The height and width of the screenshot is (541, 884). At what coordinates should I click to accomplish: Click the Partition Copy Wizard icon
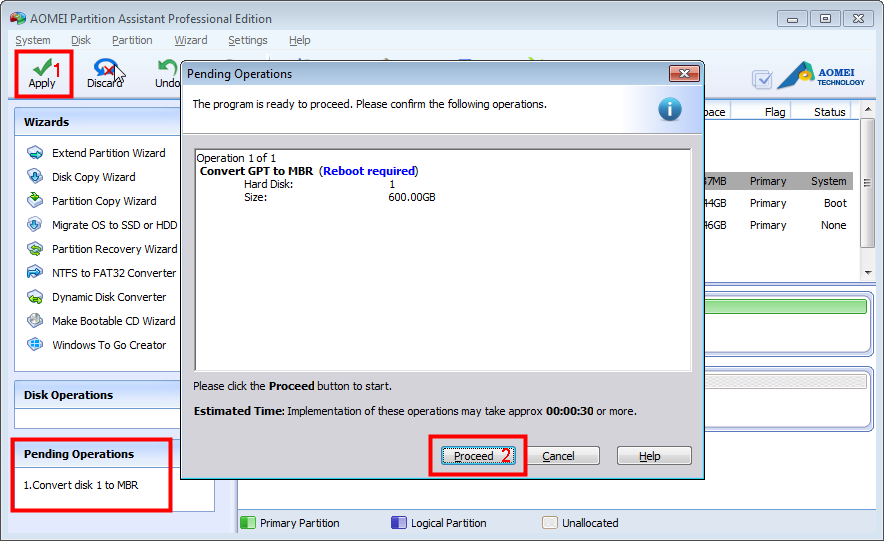click(x=35, y=201)
